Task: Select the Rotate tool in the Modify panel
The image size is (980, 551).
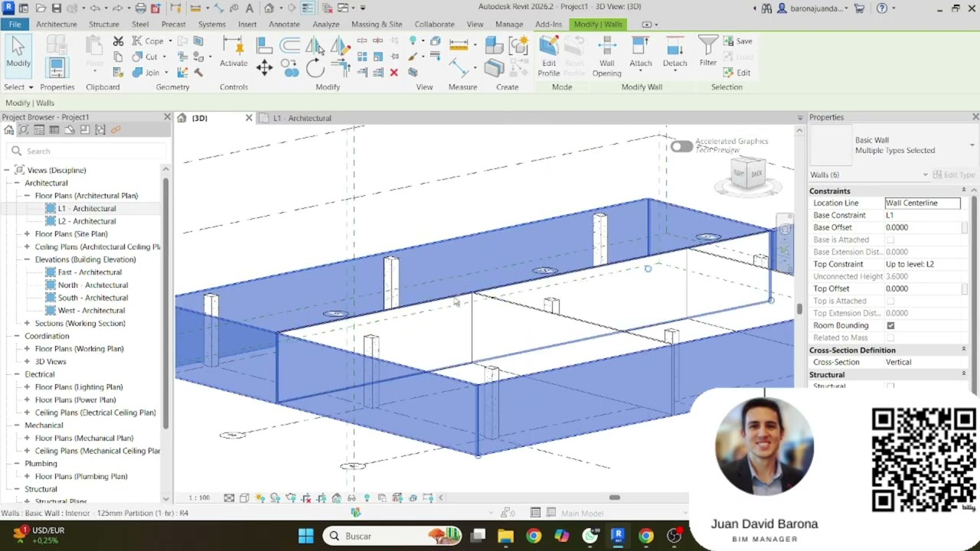Action: click(315, 68)
